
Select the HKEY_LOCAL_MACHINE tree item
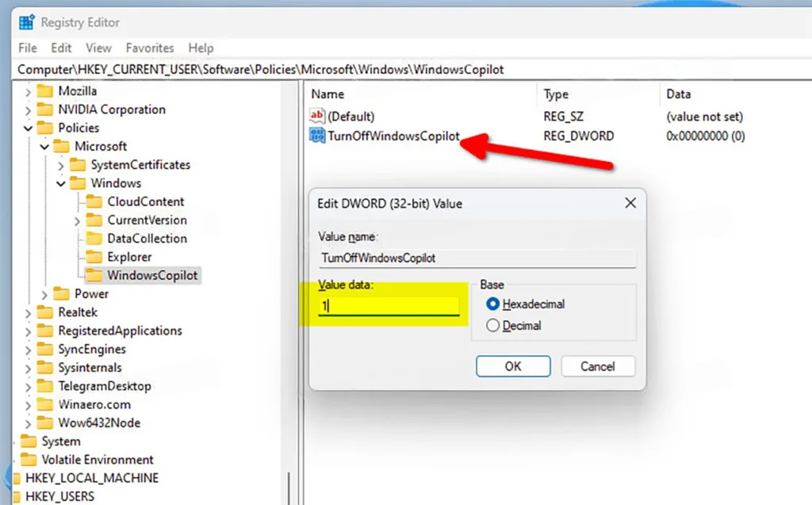92,478
